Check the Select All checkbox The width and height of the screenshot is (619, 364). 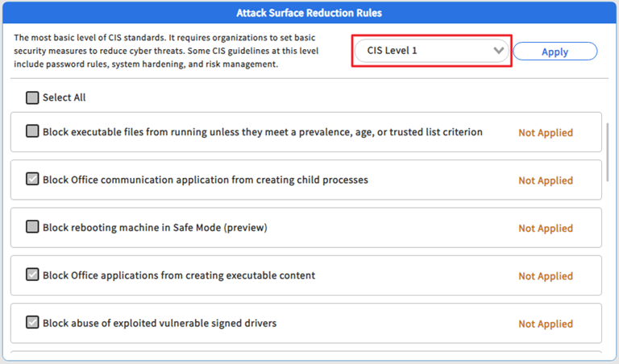32,97
